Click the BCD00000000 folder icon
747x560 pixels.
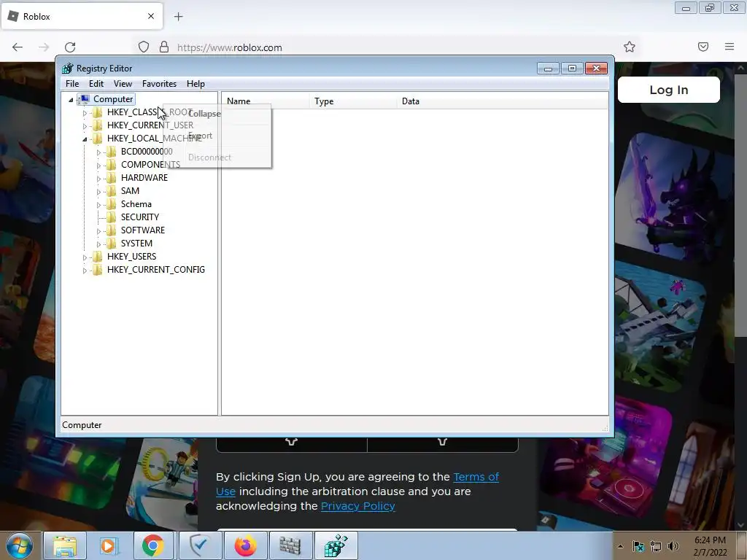pos(111,152)
